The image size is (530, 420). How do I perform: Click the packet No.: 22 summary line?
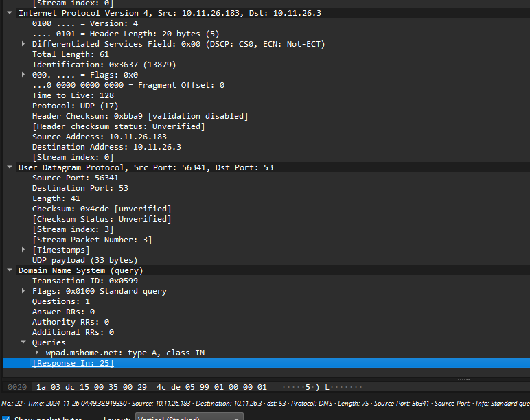click(x=265, y=404)
